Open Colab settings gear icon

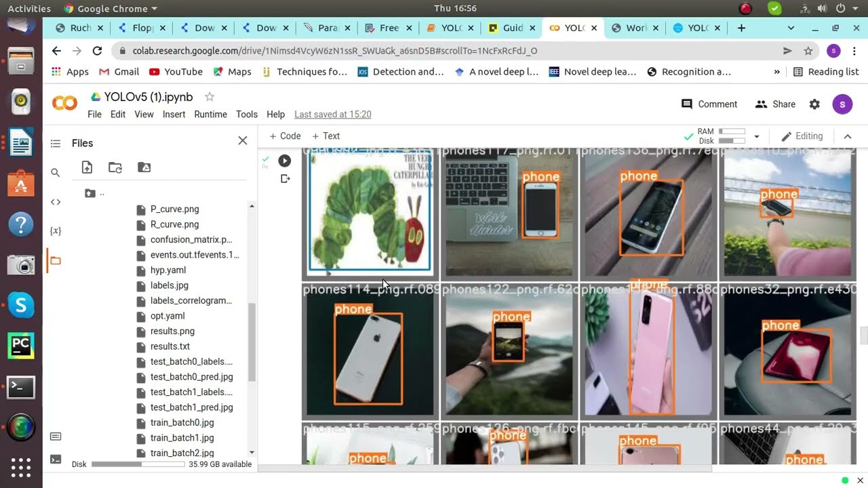(814, 104)
